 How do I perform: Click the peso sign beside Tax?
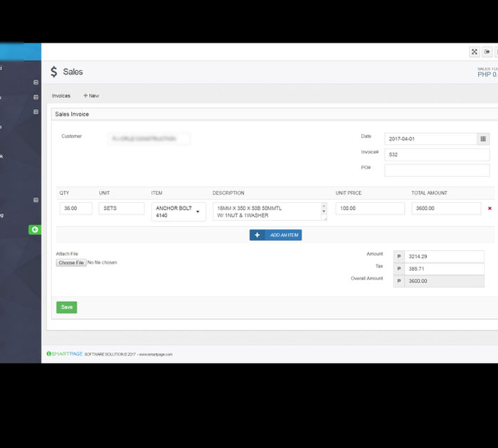click(x=399, y=269)
